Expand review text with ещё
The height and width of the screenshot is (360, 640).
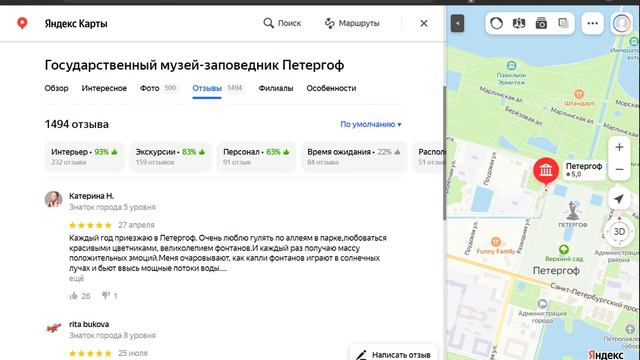pos(76,278)
